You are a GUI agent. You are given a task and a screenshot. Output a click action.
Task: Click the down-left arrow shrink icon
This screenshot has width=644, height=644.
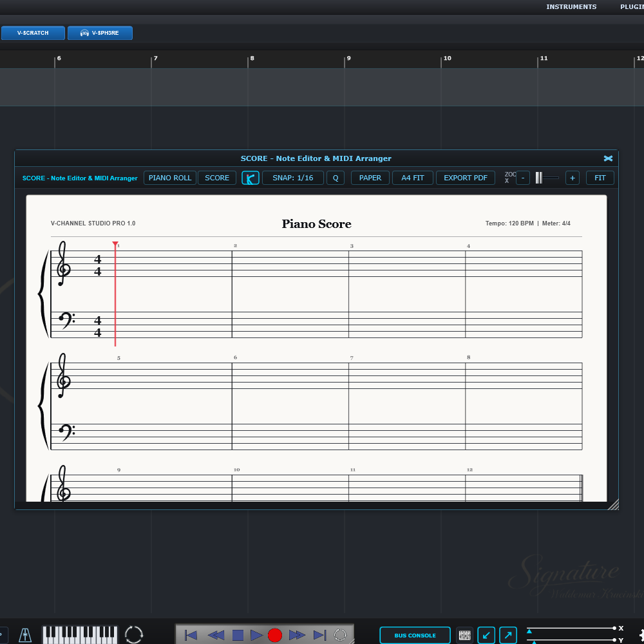pyautogui.click(x=486, y=636)
